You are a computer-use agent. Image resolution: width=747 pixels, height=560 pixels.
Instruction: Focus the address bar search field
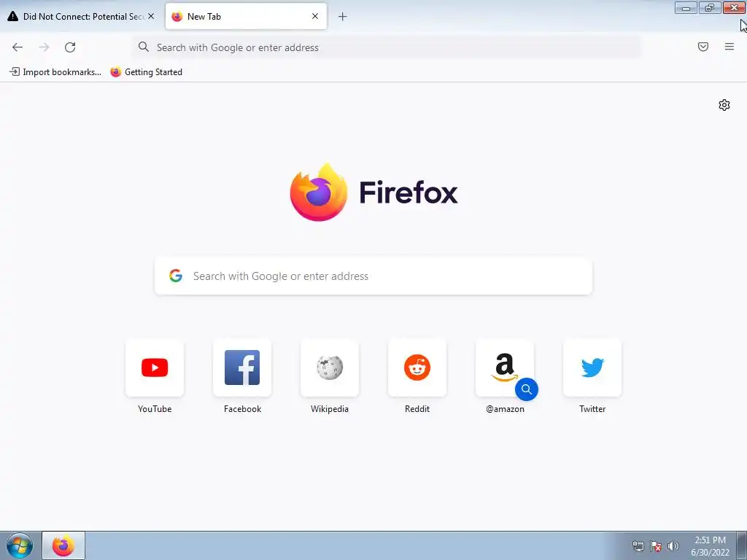387,47
